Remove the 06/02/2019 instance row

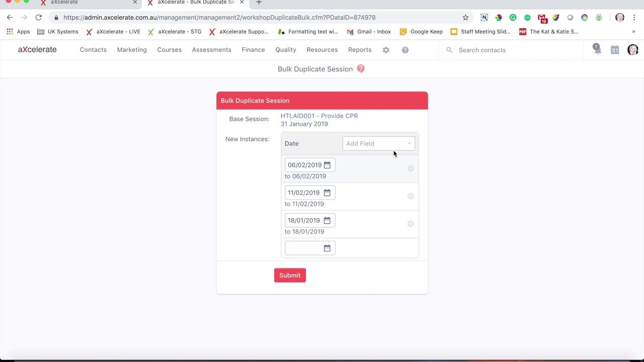[411, 168]
